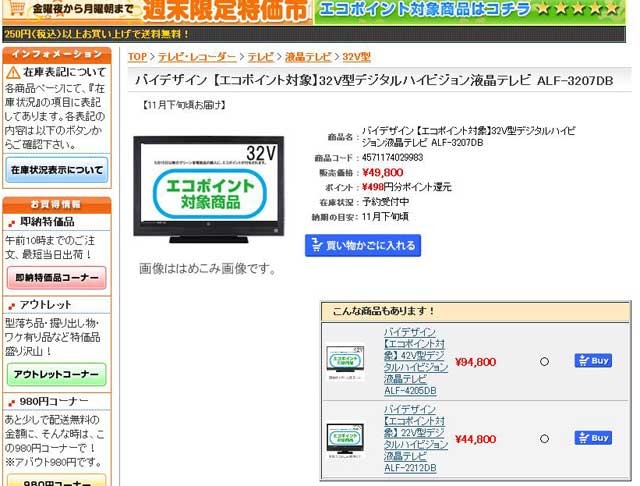Click the ¥498円分ポイント還元 points text

407,187
